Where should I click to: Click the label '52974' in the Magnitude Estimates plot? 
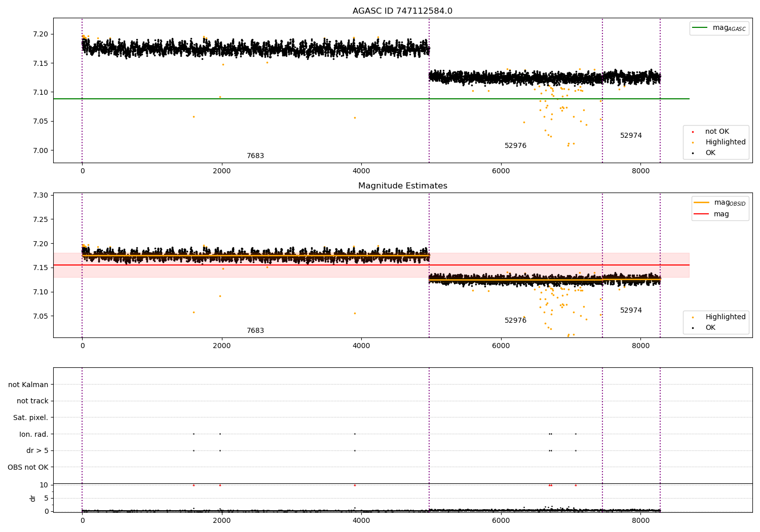631,311
